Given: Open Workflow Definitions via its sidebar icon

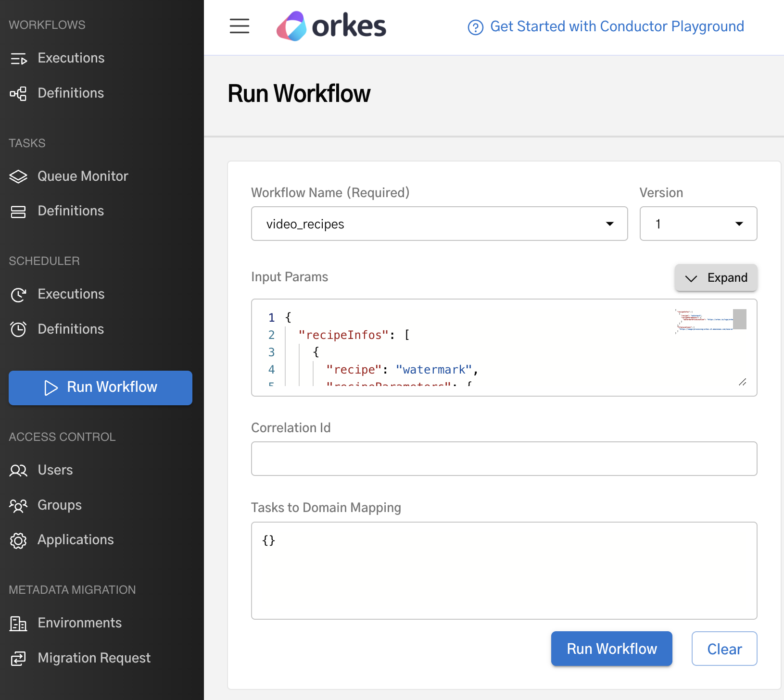Looking at the screenshot, I should click(x=18, y=93).
